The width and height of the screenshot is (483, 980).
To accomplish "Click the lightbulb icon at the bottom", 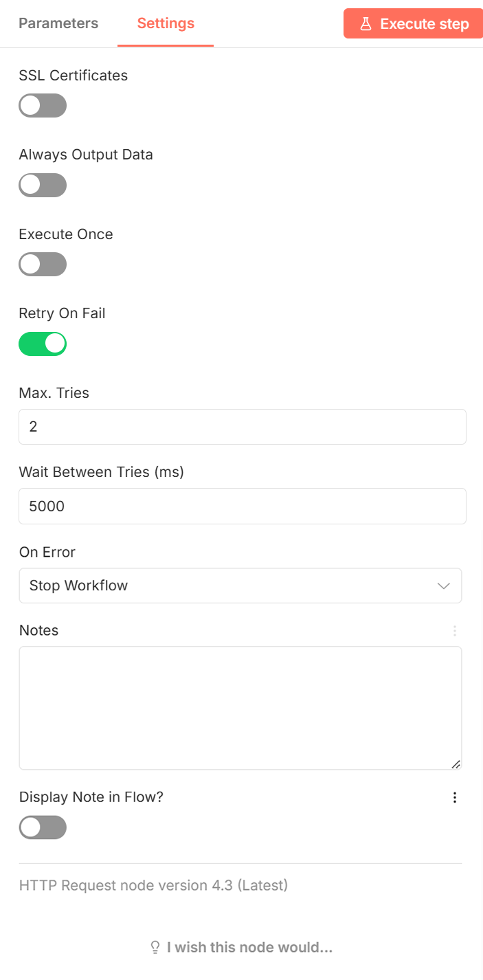I will click(x=155, y=947).
